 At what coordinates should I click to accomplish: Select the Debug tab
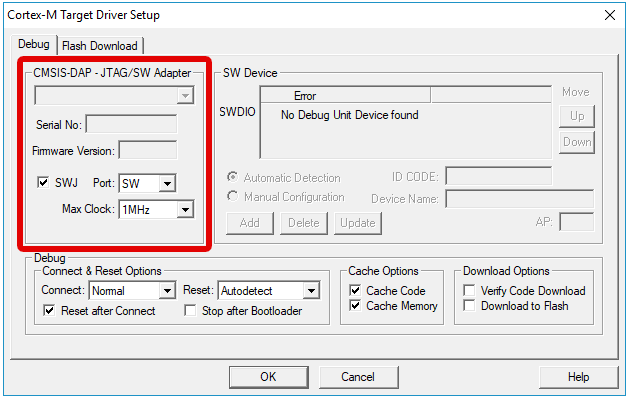(34, 44)
